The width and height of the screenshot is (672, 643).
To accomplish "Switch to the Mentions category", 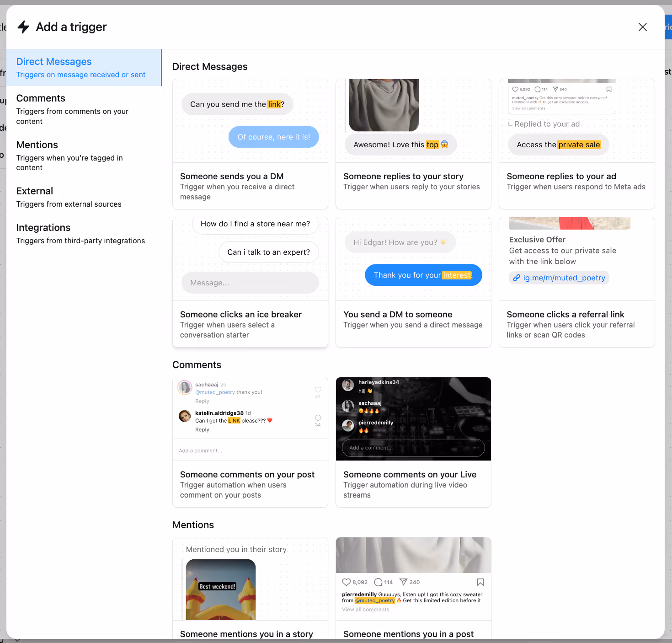I will [x=84, y=155].
